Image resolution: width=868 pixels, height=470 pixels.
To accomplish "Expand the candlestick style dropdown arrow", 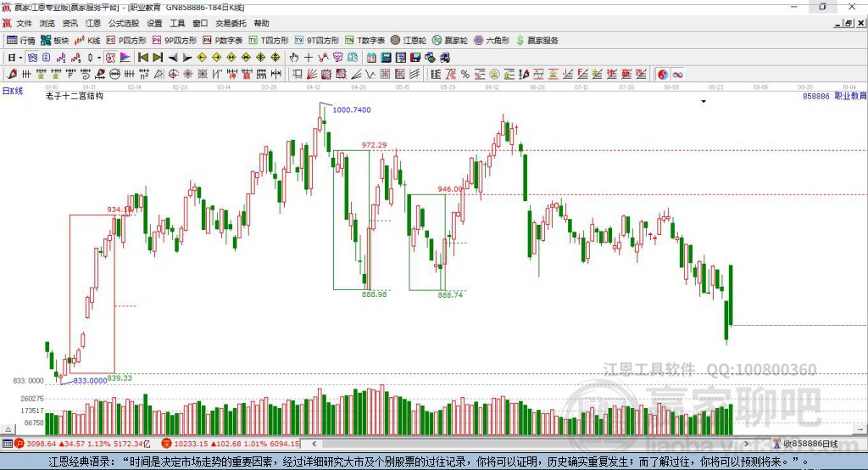I will (99, 57).
